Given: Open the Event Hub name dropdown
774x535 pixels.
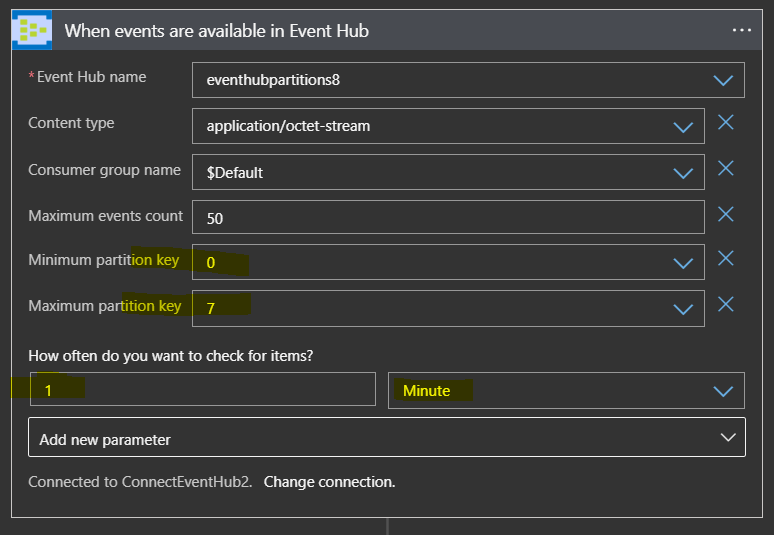Looking at the screenshot, I should tap(723, 80).
